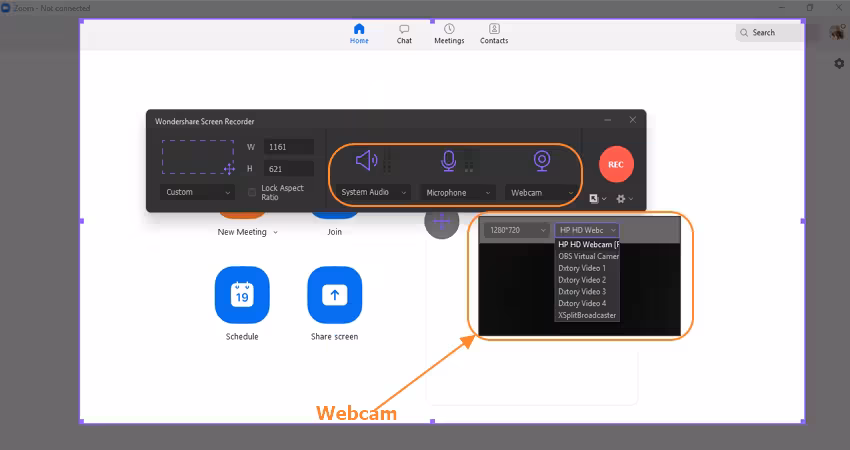
Task: Open the System Audio dropdown
Action: [373, 192]
